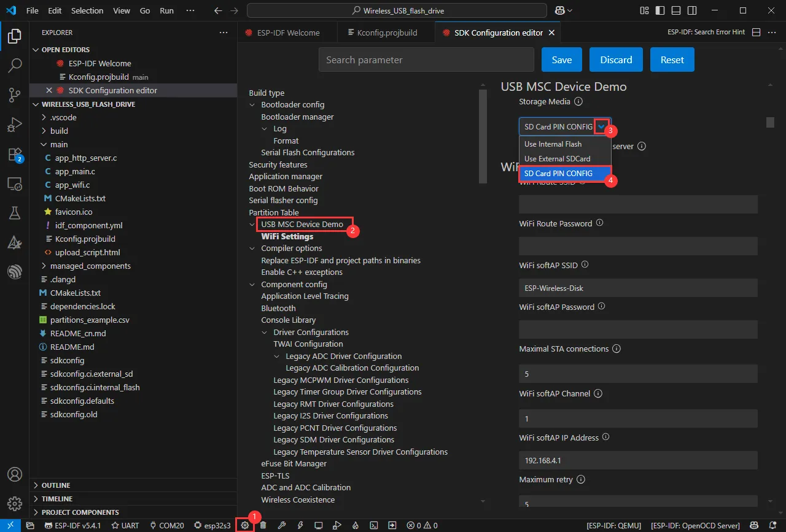Collapse the Component config tree node
The height and width of the screenshot is (532, 786).
tap(252, 285)
